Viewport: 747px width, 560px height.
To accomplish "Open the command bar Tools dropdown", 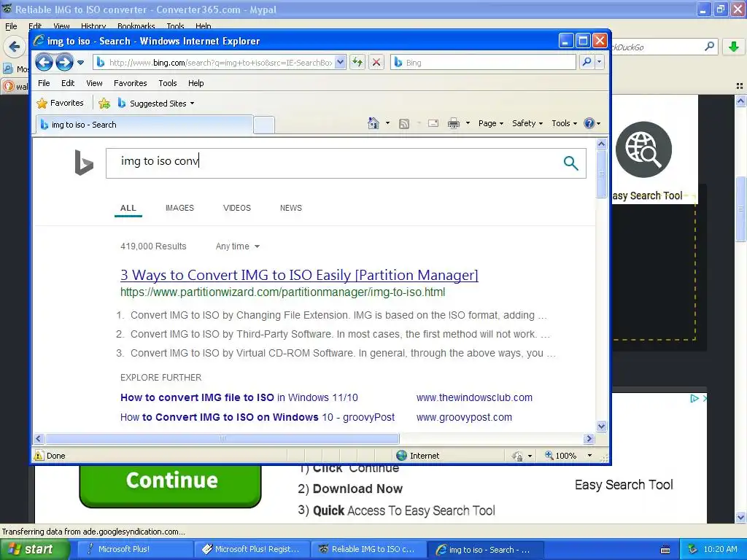I will 564,123.
